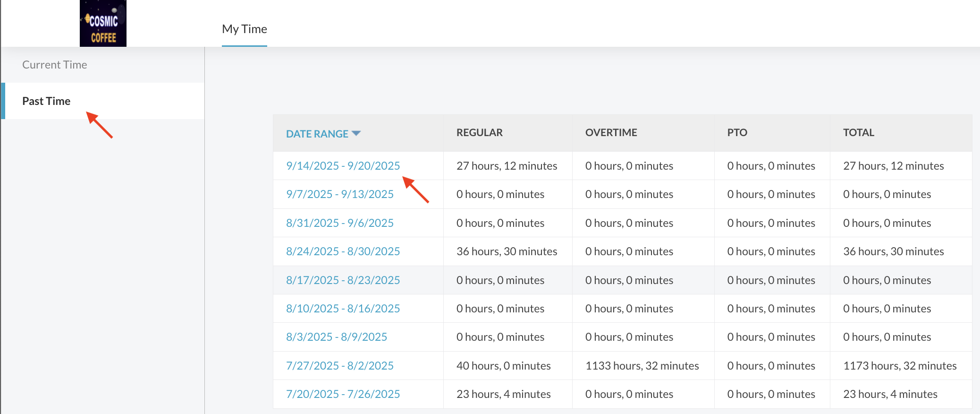980x414 pixels.
Task: Open the 8/31/2025 - 9/6/2025 timesheet
Action: tap(339, 223)
